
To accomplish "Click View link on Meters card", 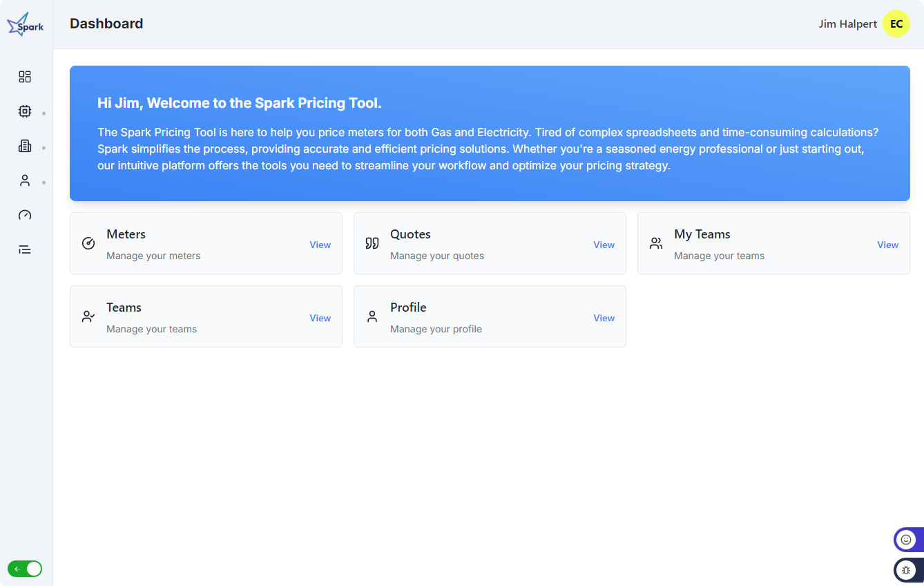I will click(320, 245).
